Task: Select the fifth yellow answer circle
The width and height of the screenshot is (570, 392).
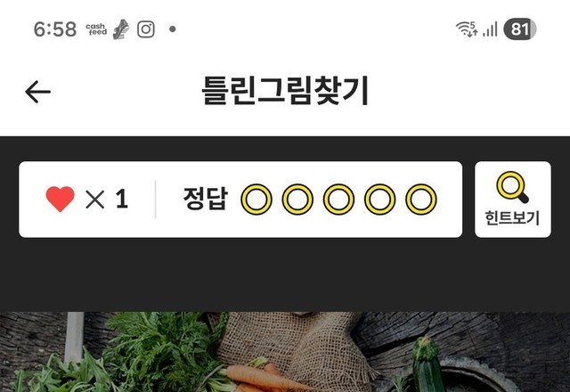Action: [x=421, y=200]
